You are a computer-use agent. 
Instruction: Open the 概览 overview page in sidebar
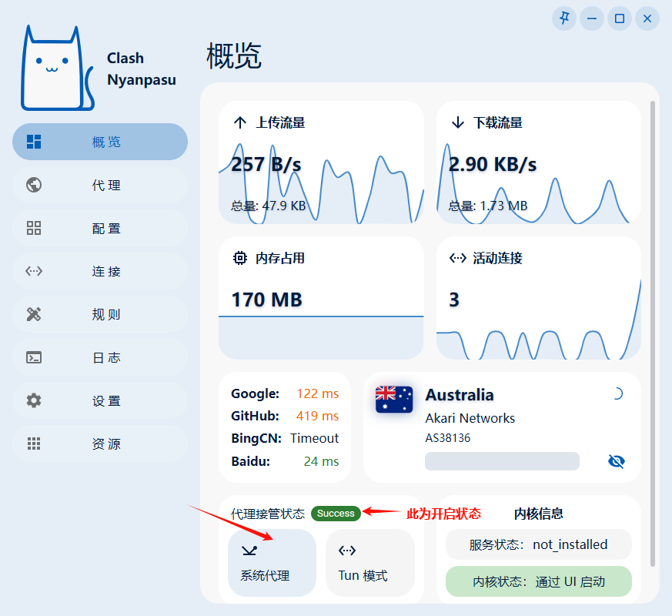point(100,142)
